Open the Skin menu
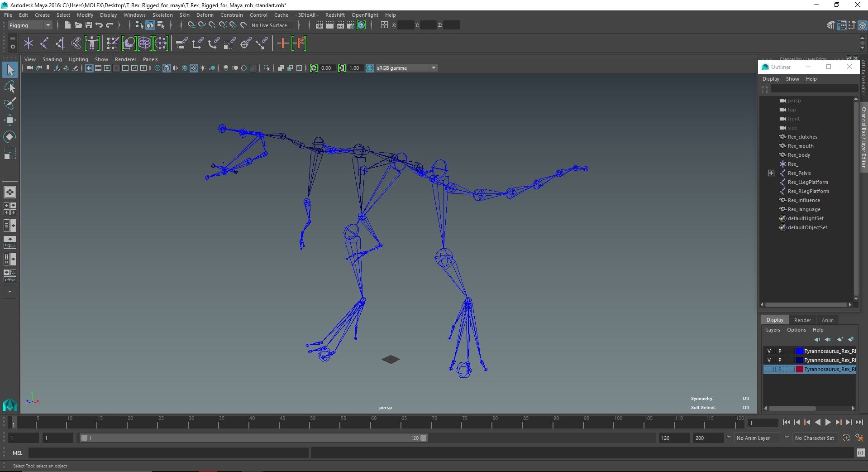Viewport: 868px width, 472px height. click(x=184, y=15)
